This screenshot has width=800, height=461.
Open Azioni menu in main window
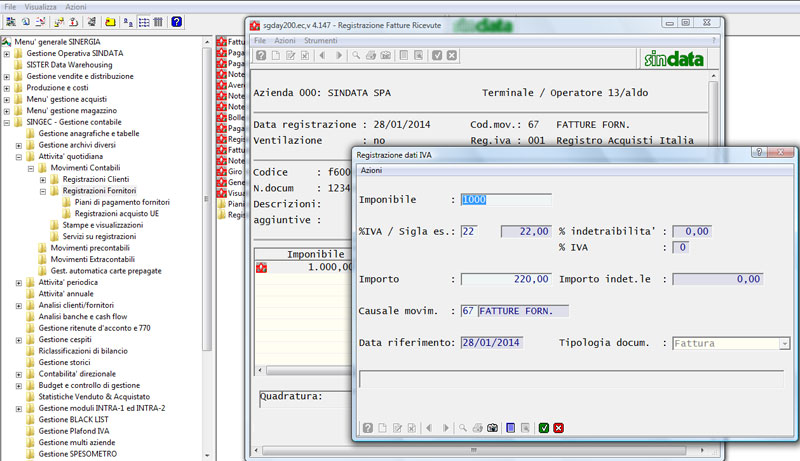point(76,7)
